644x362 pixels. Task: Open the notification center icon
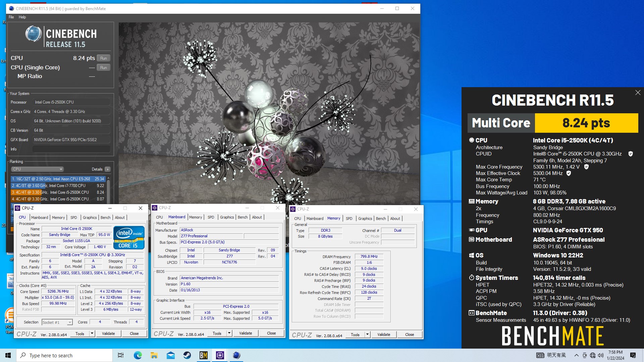point(633,355)
